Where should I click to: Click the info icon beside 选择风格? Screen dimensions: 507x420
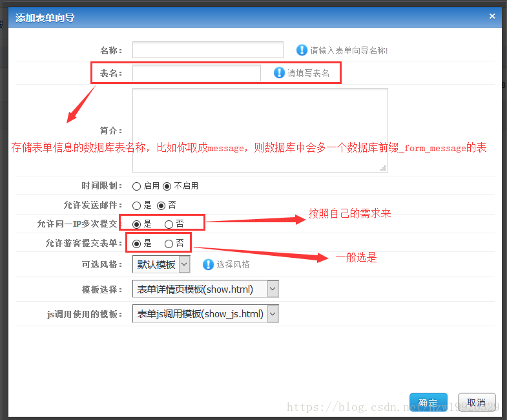click(208, 264)
